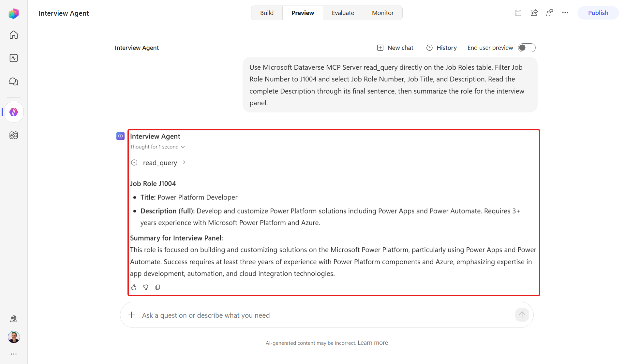Click the send arrow button
This screenshot has width=626, height=364.
(522, 315)
